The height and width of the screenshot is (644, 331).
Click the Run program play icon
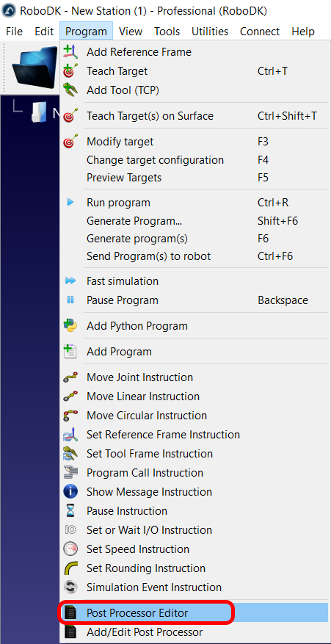coord(70,203)
